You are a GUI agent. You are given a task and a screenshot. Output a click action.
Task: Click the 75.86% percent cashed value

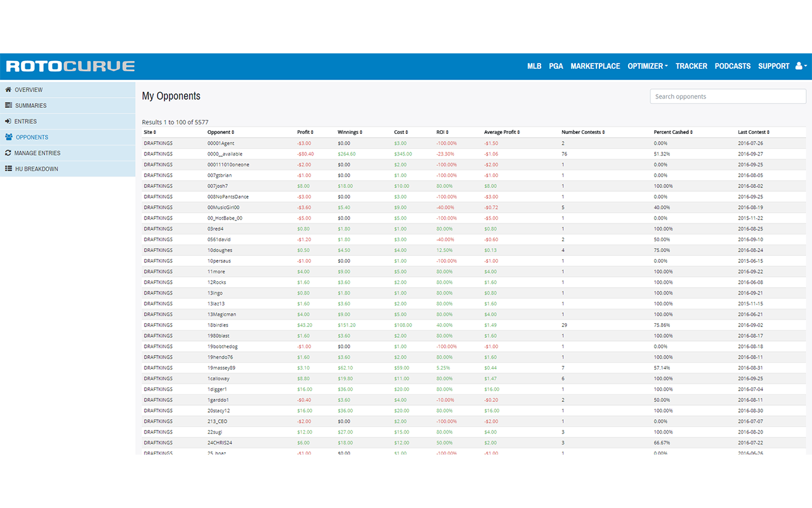pos(662,326)
